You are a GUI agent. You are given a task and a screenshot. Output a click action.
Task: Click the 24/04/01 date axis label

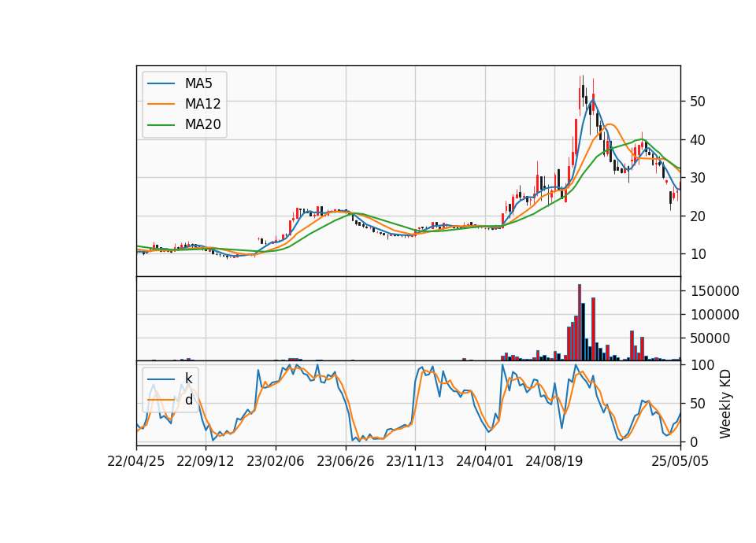click(x=484, y=461)
